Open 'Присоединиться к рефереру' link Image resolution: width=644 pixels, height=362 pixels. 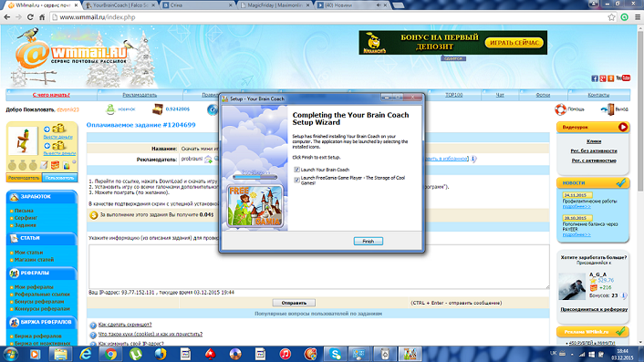click(594, 309)
